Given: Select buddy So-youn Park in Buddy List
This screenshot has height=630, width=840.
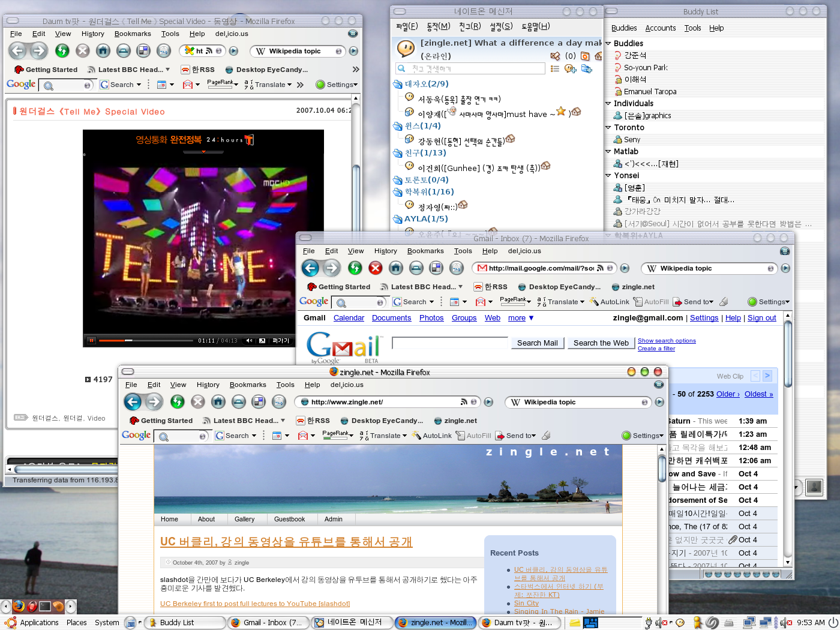Looking at the screenshot, I should 646,67.
